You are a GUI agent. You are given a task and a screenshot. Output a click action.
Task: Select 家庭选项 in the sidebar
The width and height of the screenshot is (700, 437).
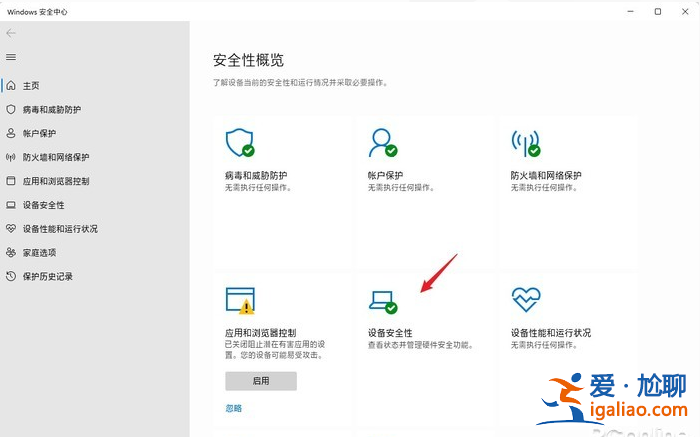point(39,253)
